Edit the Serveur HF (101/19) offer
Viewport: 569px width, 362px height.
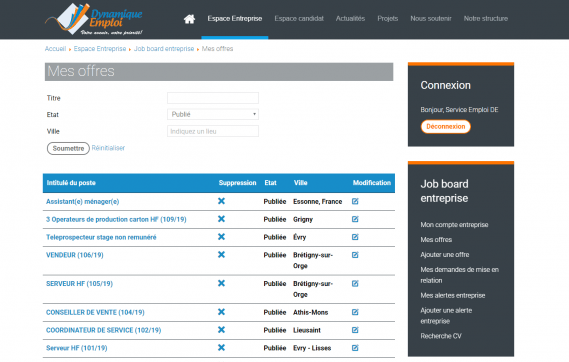point(355,347)
